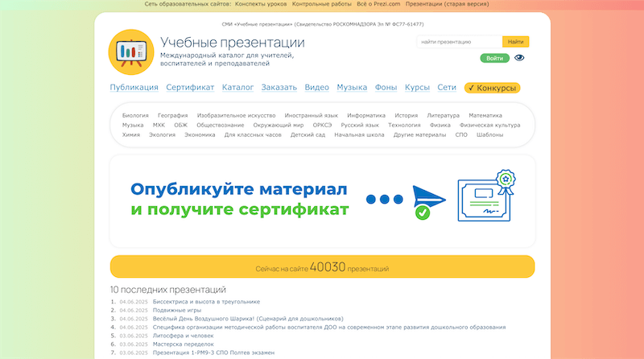
Task: Select the Окружающий мир category
Action: (x=279, y=125)
